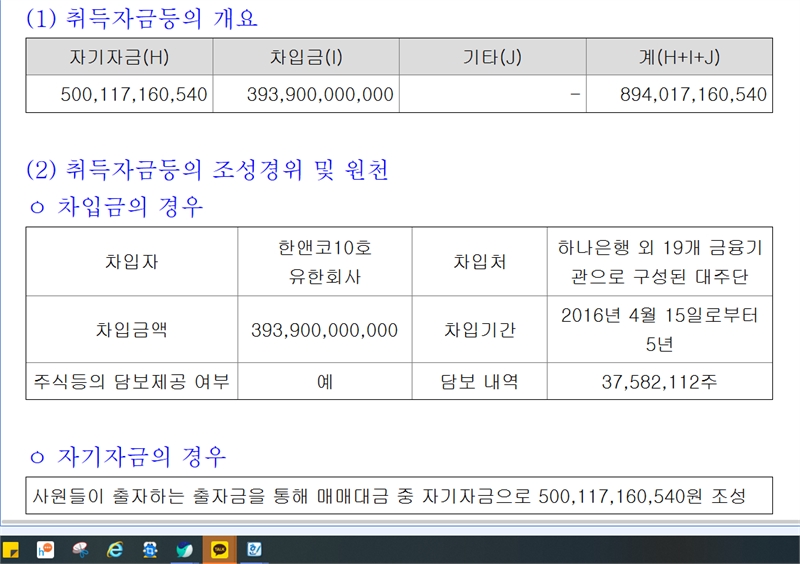
Task: Select the 2016년 4월 15일 loan period cell
Action: click(659, 329)
